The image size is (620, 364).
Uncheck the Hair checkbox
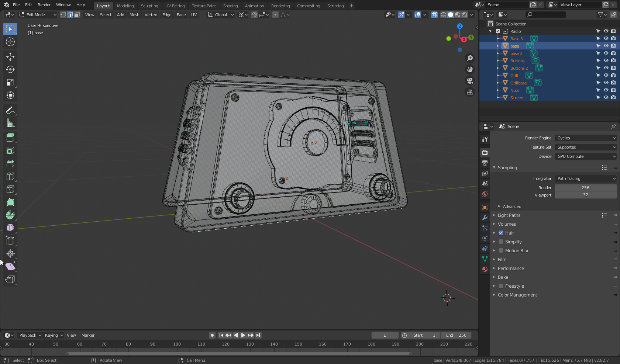point(501,233)
